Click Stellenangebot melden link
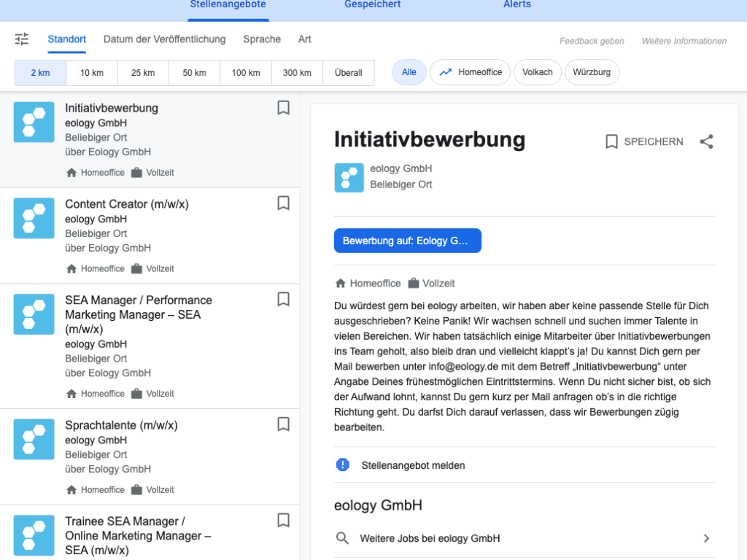The image size is (747, 560). [x=413, y=465]
